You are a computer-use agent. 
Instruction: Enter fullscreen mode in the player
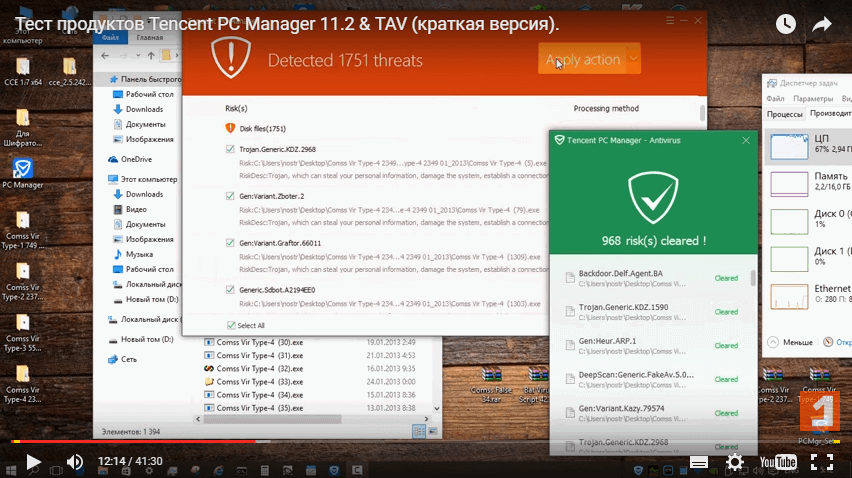coord(822,462)
